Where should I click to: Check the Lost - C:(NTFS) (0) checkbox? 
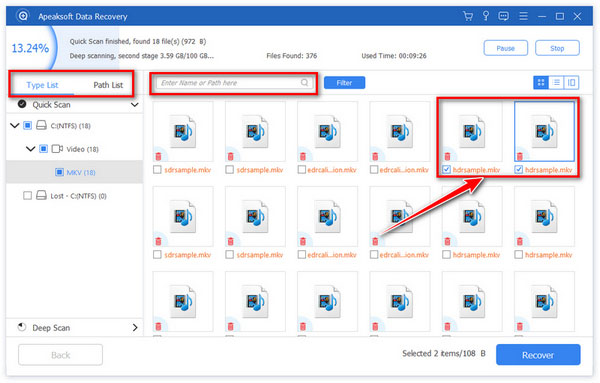(28, 196)
